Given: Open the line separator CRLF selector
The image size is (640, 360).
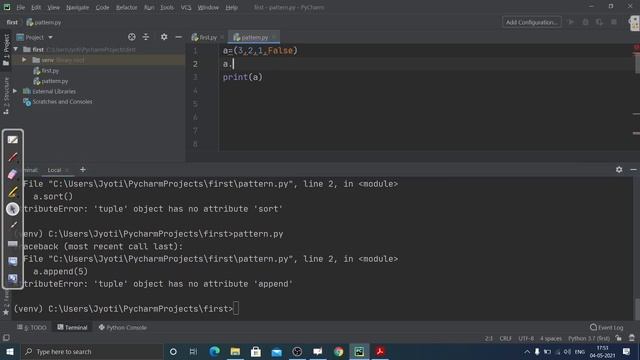Looking at the screenshot, I should pyautogui.click(x=505, y=338).
